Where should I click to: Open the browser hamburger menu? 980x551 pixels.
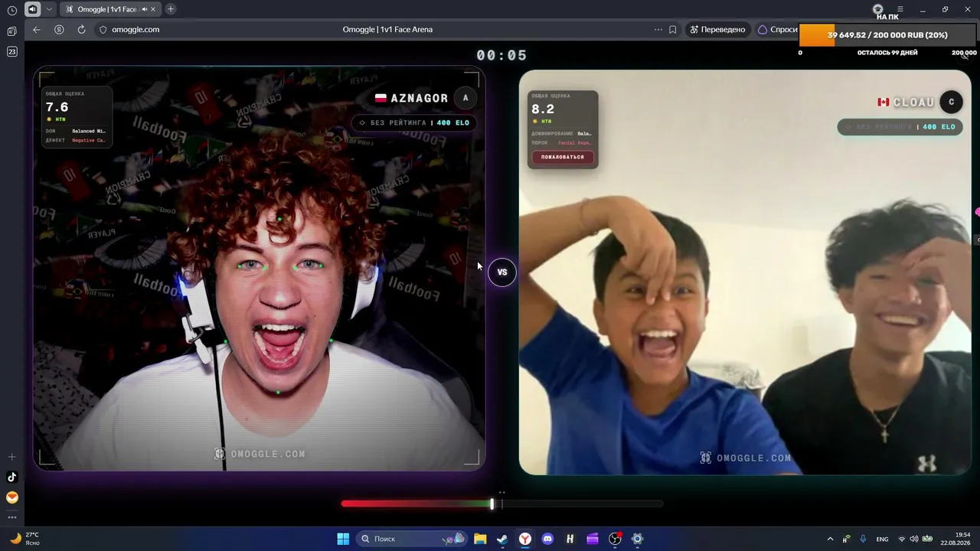900,9
